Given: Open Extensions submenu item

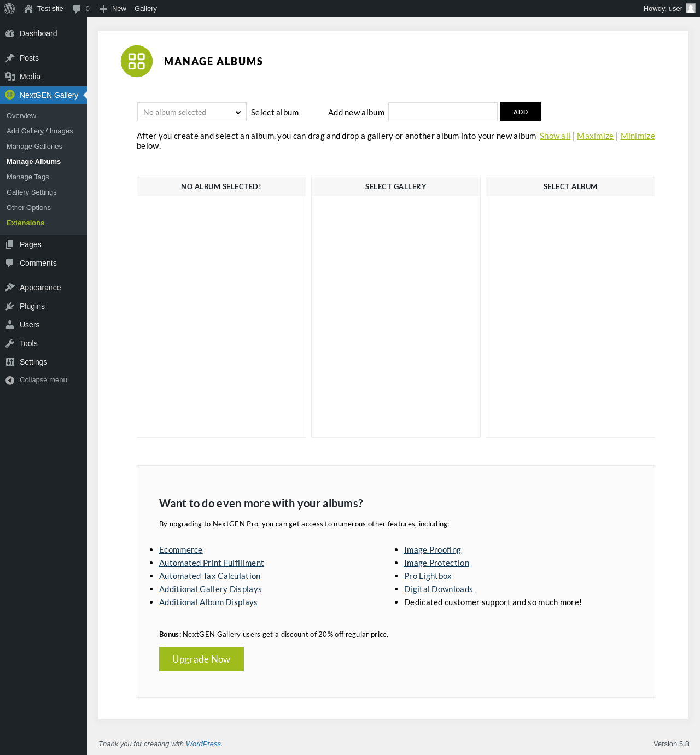Looking at the screenshot, I should pyautogui.click(x=26, y=223).
